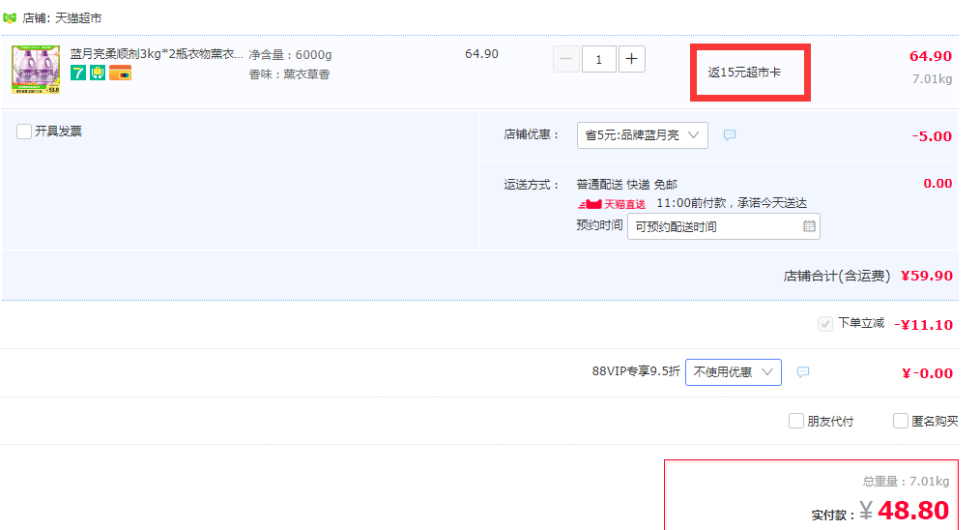Click the comment icon beside 88VIP discount

click(803, 372)
